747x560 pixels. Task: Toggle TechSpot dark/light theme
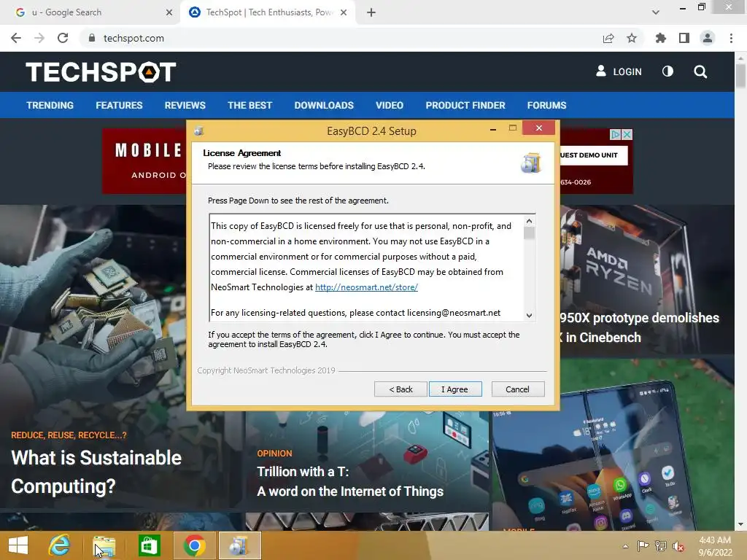[x=668, y=71]
